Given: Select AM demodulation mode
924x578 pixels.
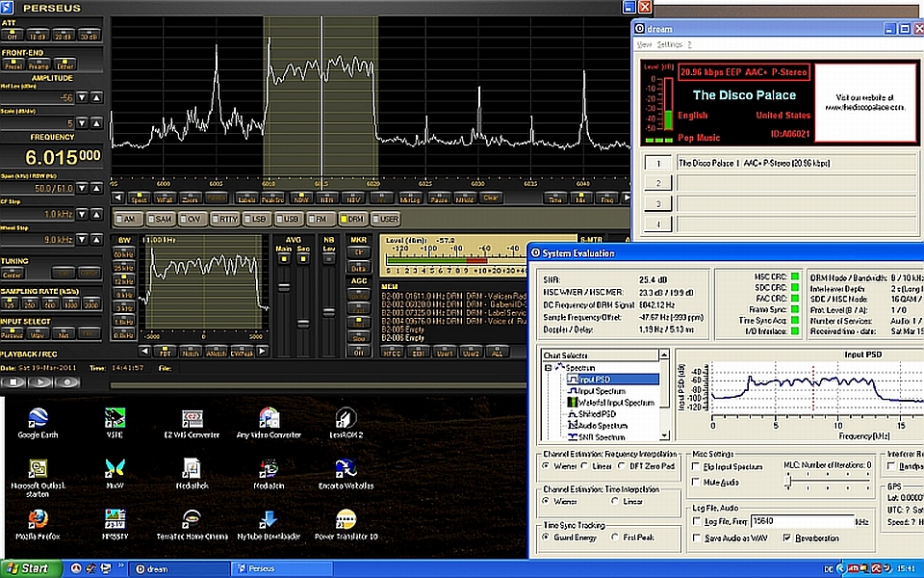Looking at the screenshot, I should click(x=126, y=219).
